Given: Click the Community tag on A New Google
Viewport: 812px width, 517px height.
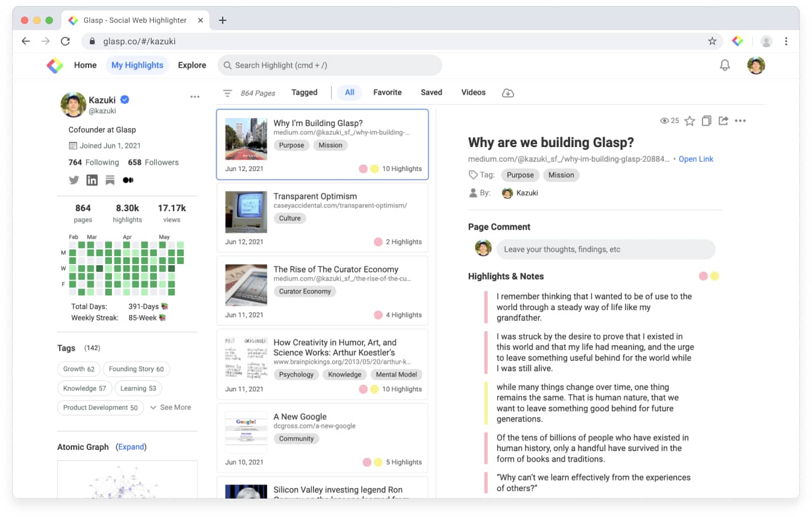Looking at the screenshot, I should pos(297,439).
